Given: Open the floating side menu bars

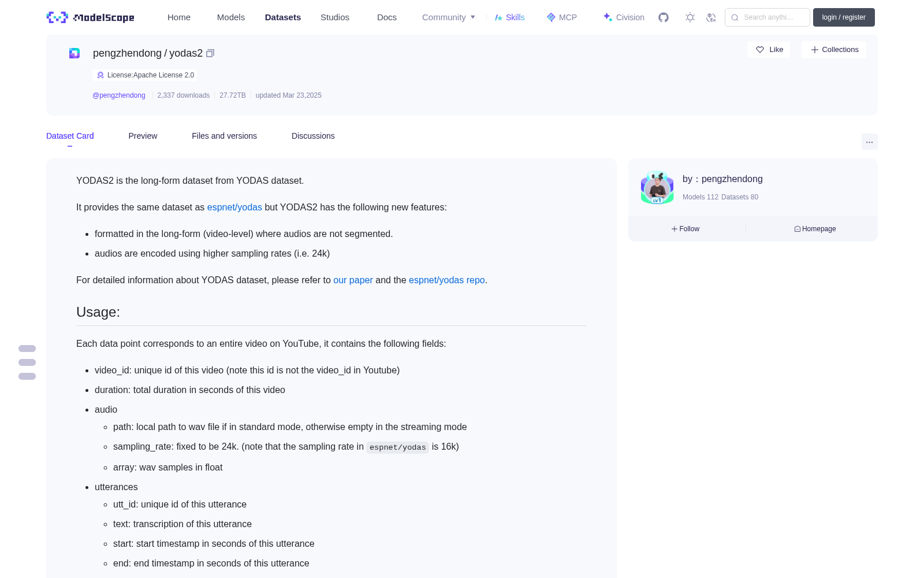Looking at the screenshot, I should tap(27, 362).
